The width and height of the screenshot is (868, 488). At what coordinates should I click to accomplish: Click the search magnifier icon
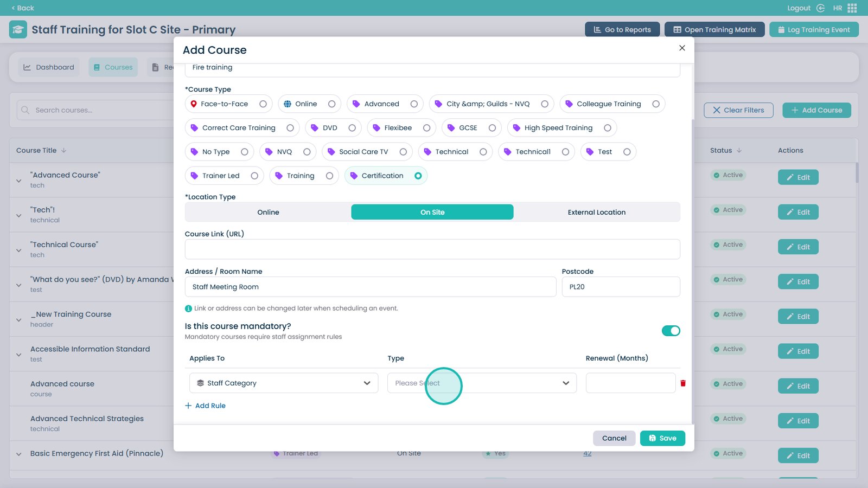[x=25, y=110]
